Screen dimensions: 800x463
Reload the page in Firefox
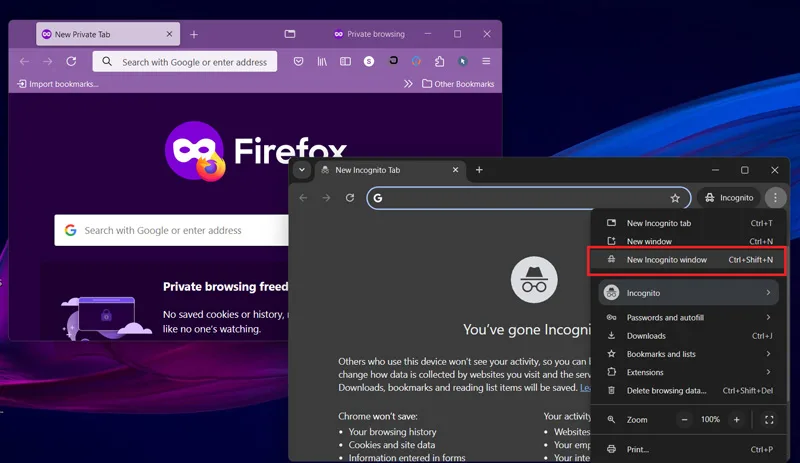click(71, 62)
